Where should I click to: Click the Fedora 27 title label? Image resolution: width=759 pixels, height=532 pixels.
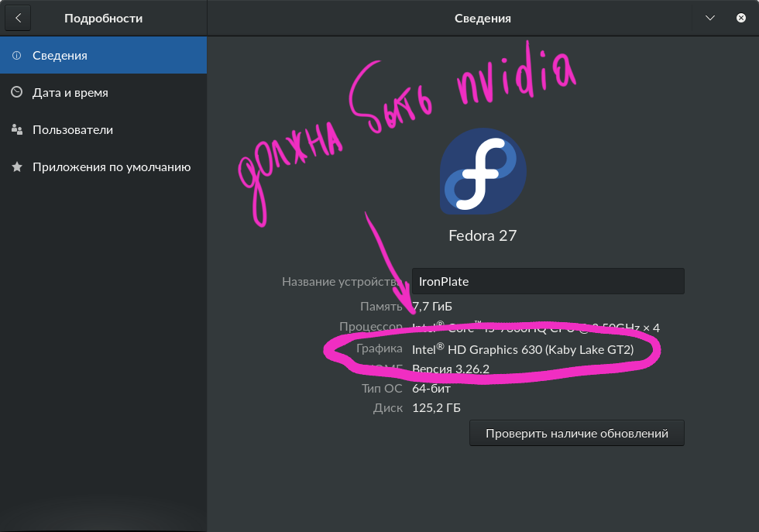(x=483, y=235)
